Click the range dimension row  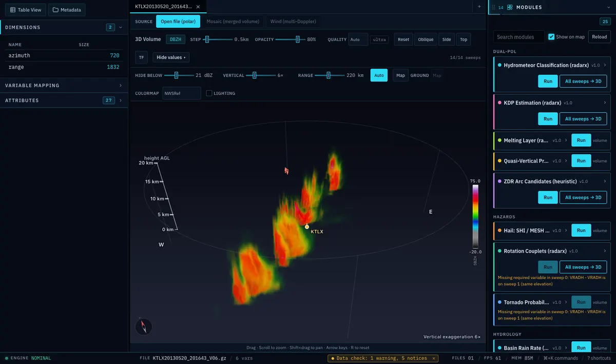click(63, 67)
